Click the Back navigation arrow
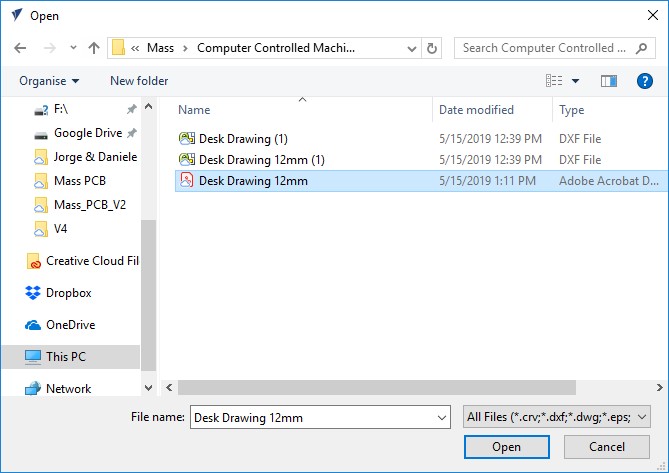 tap(21, 48)
